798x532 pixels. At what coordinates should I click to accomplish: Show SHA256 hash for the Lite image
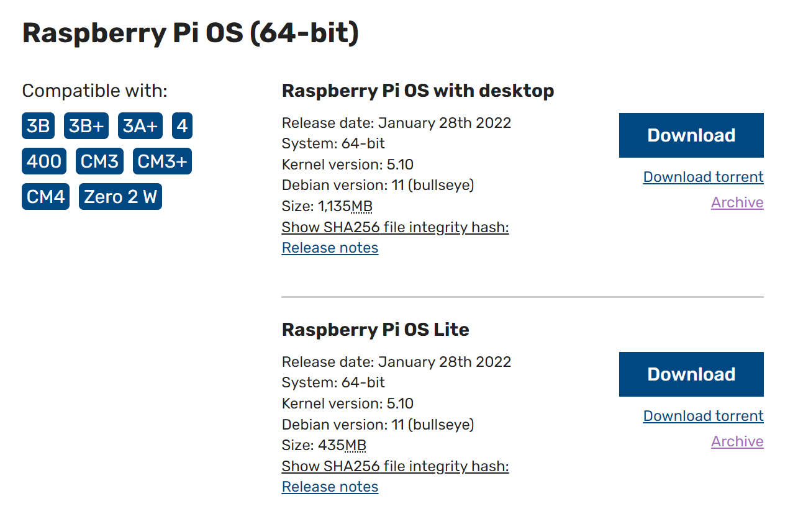395,466
